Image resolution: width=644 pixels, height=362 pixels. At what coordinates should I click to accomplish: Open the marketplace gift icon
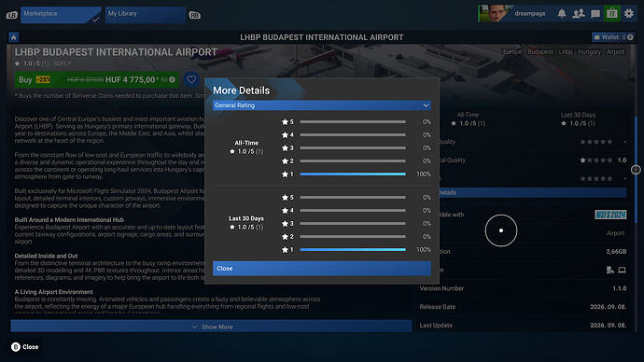tap(612, 14)
